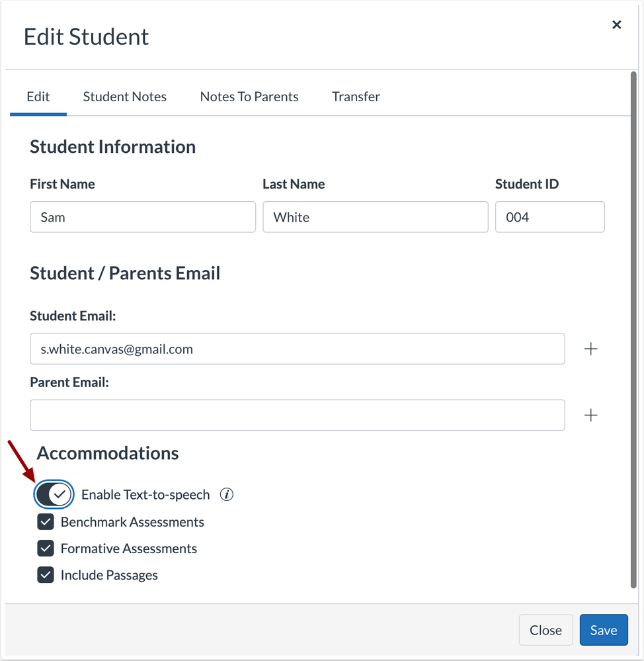This screenshot has height=661, width=644.
Task: Uncheck the Formative Assessments checkbox
Action: (46, 549)
